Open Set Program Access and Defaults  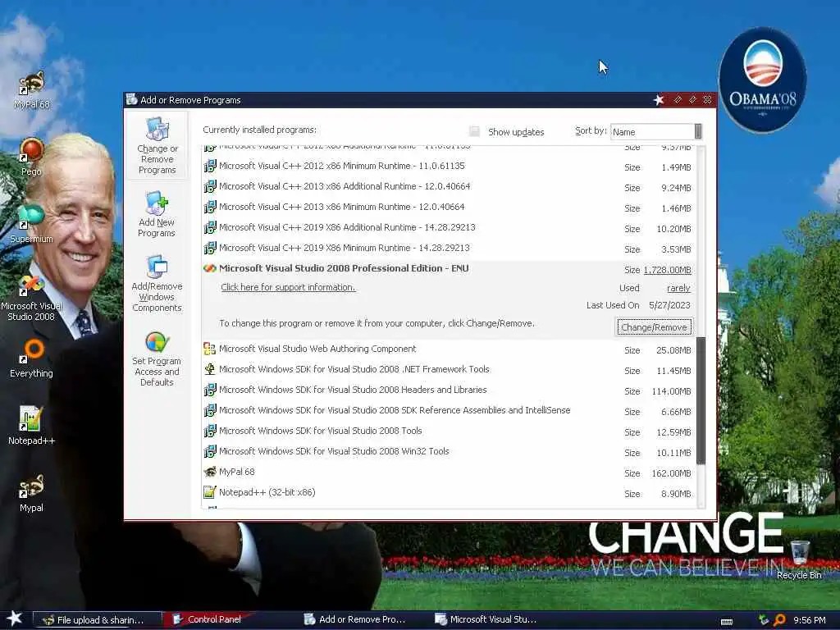pos(157,358)
